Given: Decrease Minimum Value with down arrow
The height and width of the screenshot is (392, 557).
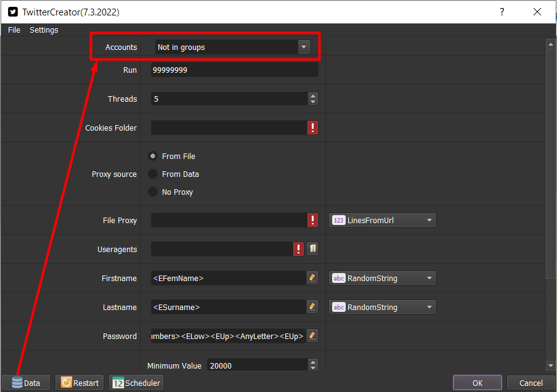Looking at the screenshot, I should (313, 368).
